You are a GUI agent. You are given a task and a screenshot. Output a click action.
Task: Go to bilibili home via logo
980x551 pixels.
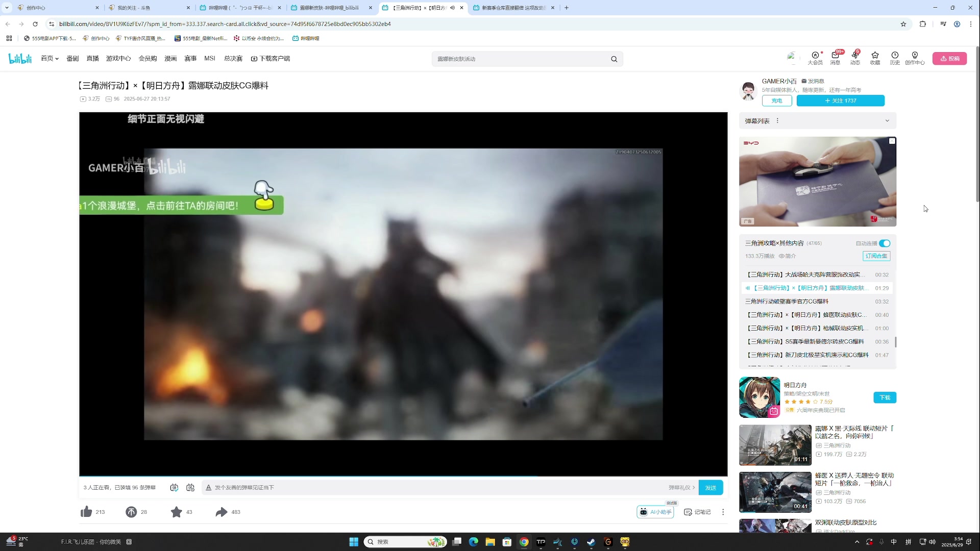coord(20,58)
